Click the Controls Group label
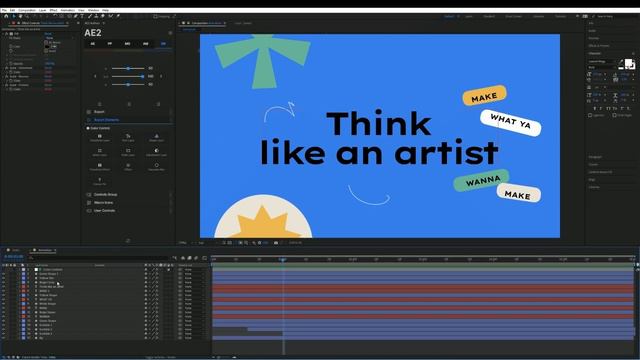This screenshot has height=360, width=640. coord(105,195)
